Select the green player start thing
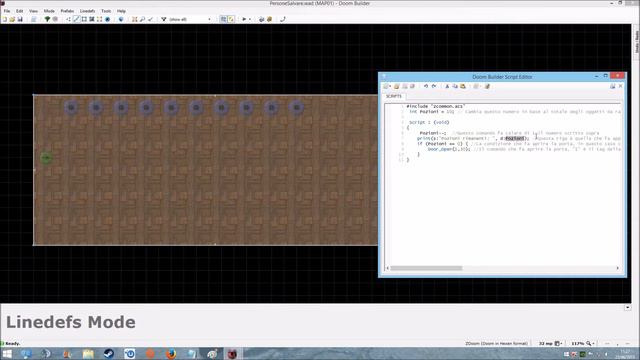This screenshot has width=640, height=360. coord(46,158)
